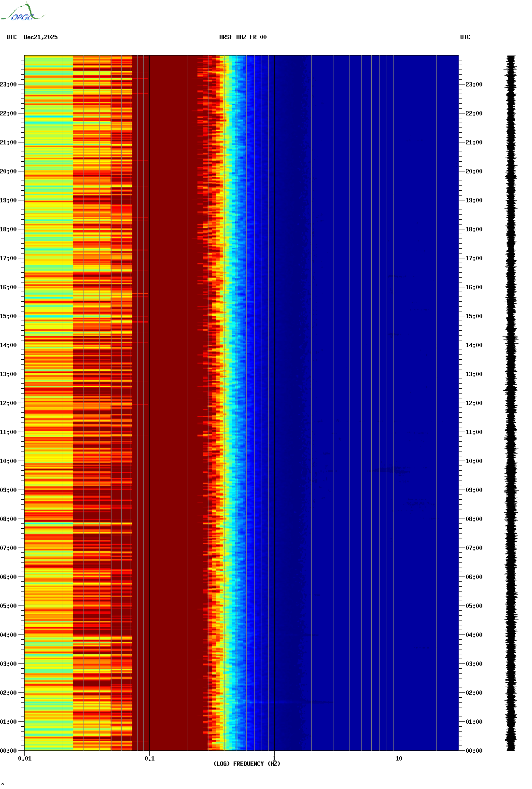Click the date label Dec21,2025
The width and height of the screenshot is (532, 789).
tap(41, 37)
